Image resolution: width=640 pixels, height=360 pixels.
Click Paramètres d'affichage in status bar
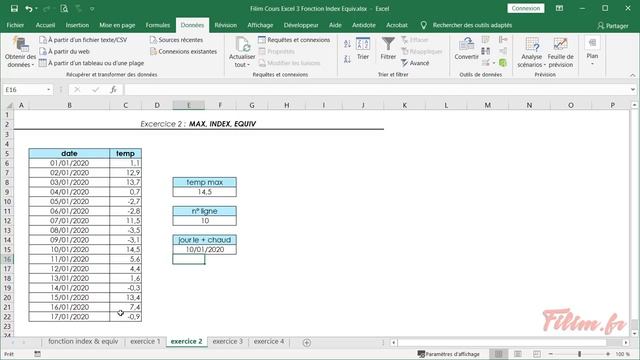(448, 354)
